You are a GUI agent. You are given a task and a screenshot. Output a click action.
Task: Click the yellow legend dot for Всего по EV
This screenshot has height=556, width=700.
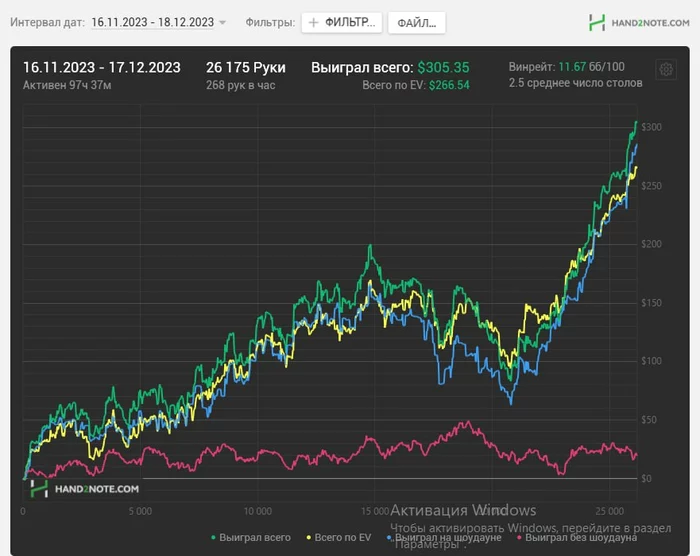pos(308,538)
